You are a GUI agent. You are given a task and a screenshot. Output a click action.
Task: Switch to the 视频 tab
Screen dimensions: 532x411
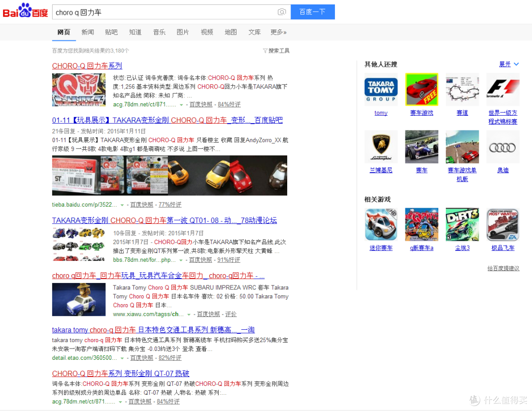point(207,32)
